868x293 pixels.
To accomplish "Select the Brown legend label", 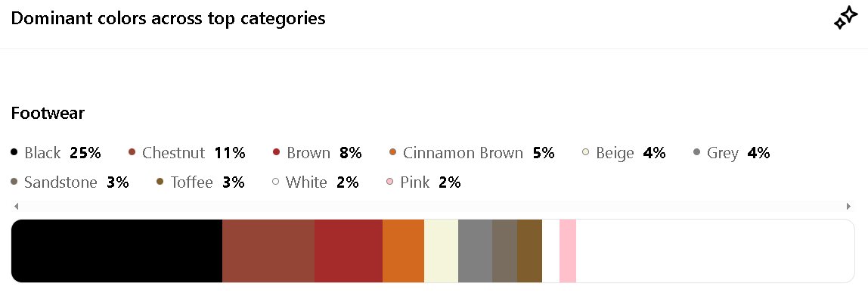I will 308,153.
